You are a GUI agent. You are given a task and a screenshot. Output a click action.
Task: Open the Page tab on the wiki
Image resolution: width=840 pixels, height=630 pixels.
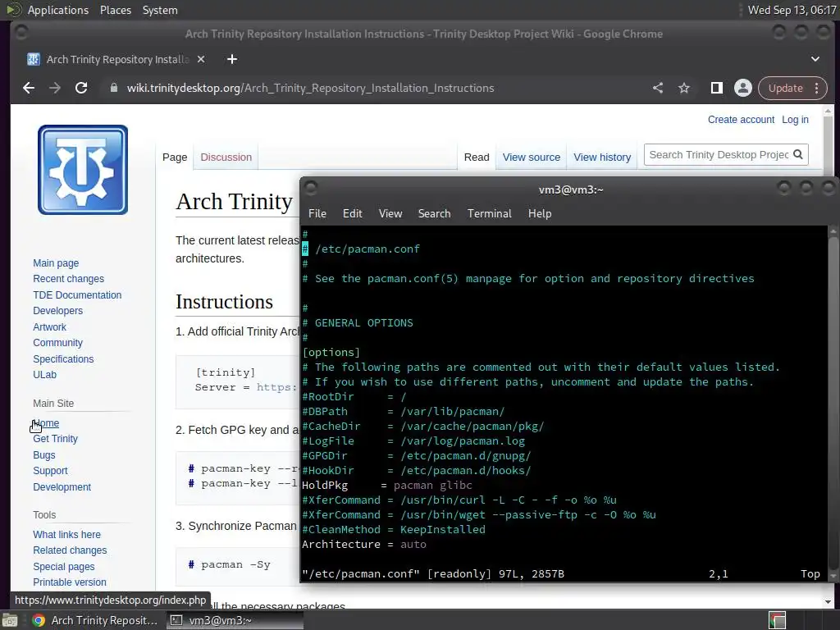(175, 157)
